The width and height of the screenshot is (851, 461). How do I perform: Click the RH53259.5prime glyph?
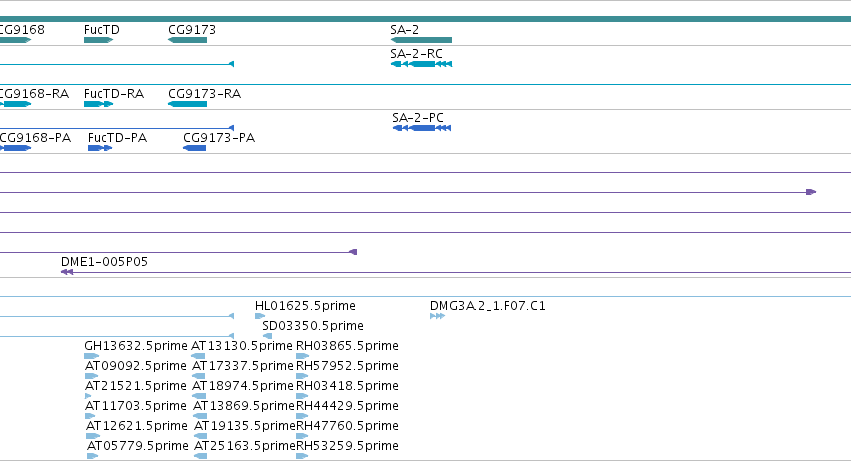pyautogui.click(x=302, y=456)
